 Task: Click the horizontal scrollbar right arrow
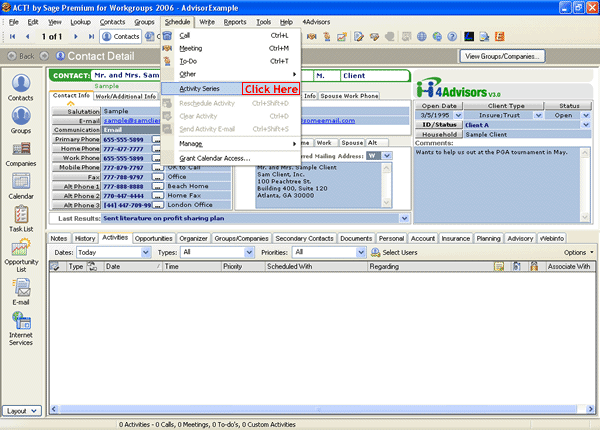590,409
